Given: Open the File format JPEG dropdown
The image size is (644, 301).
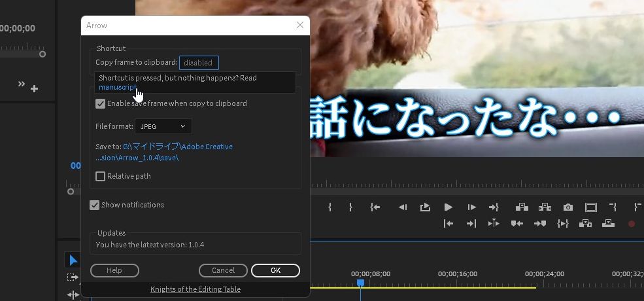Looking at the screenshot, I should pos(163,126).
